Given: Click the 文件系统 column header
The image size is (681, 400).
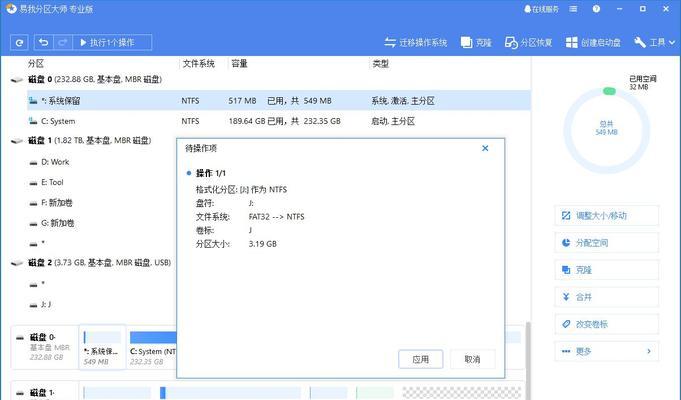Looking at the screenshot, I should coord(198,64).
